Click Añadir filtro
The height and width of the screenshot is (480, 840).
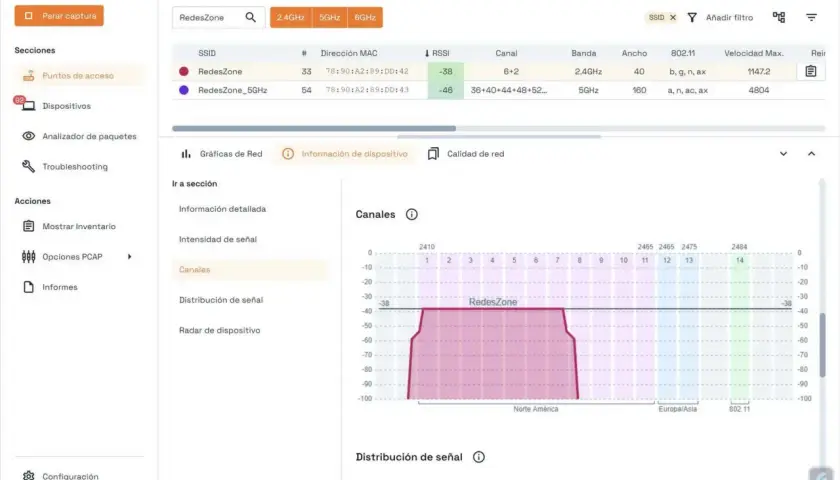[x=729, y=18]
